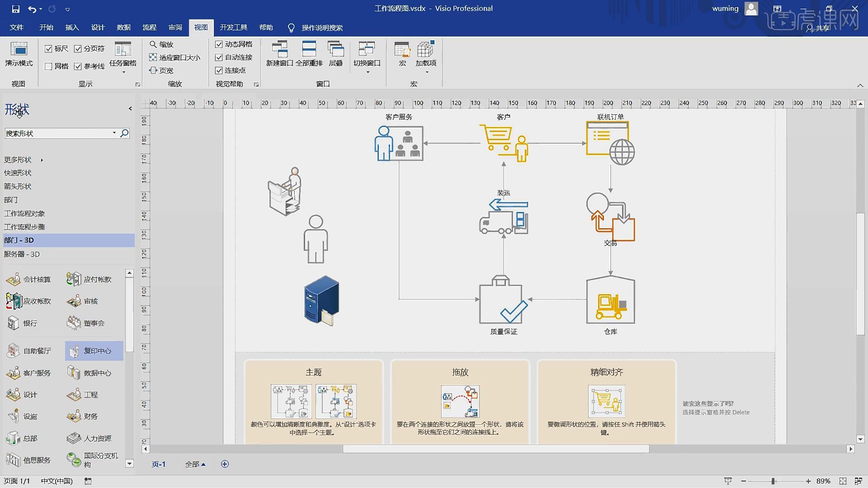Open a New Window (新建窗口)

coord(279,54)
